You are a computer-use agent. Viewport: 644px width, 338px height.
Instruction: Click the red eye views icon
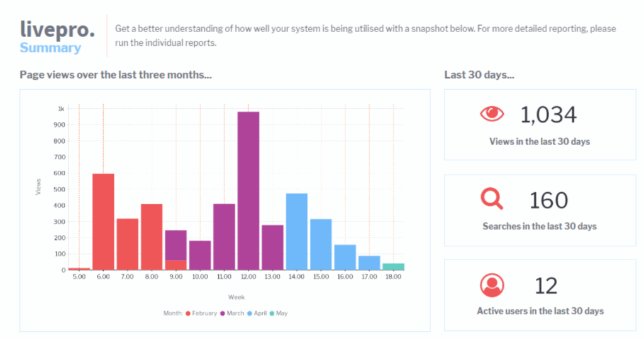pyautogui.click(x=492, y=114)
